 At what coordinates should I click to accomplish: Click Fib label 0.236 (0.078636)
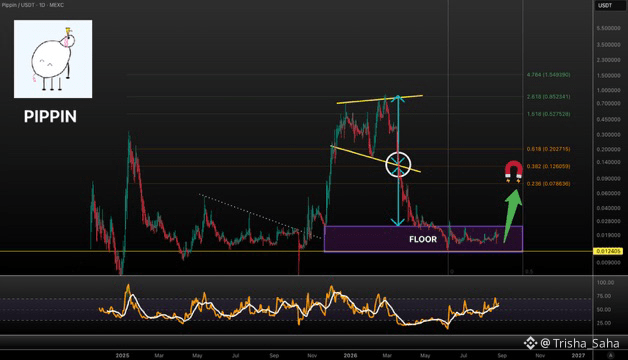(x=548, y=184)
